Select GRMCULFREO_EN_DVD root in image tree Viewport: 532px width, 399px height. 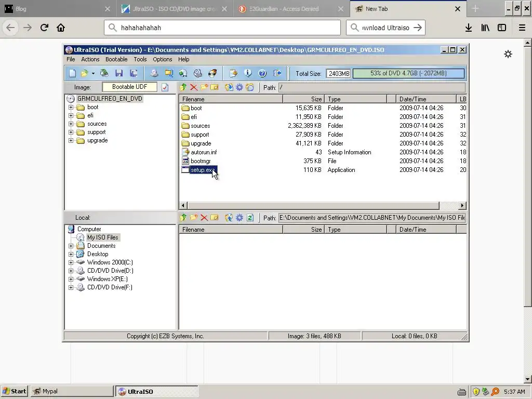(110, 99)
